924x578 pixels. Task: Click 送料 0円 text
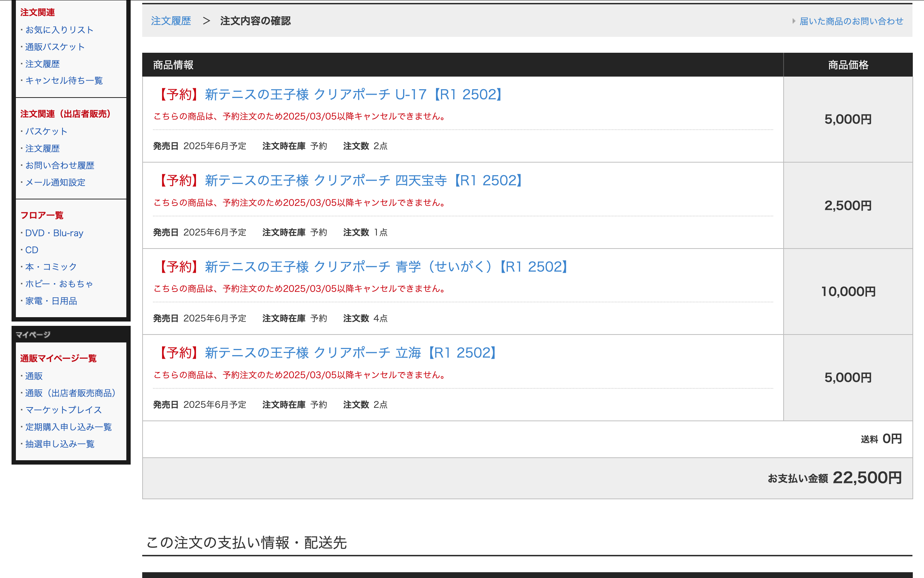coord(881,439)
